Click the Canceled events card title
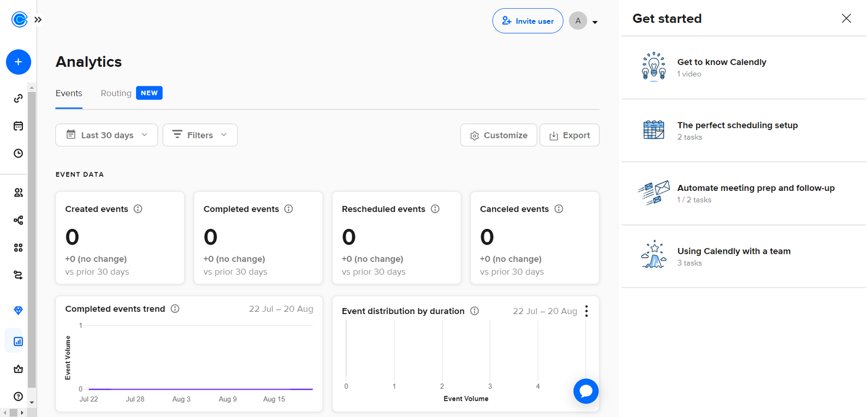 tap(514, 209)
